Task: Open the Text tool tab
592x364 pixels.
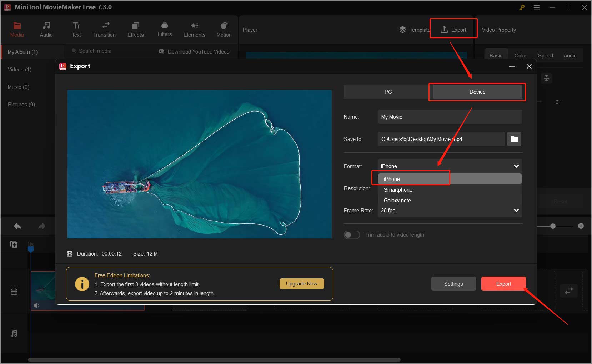Action: (x=76, y=30)
